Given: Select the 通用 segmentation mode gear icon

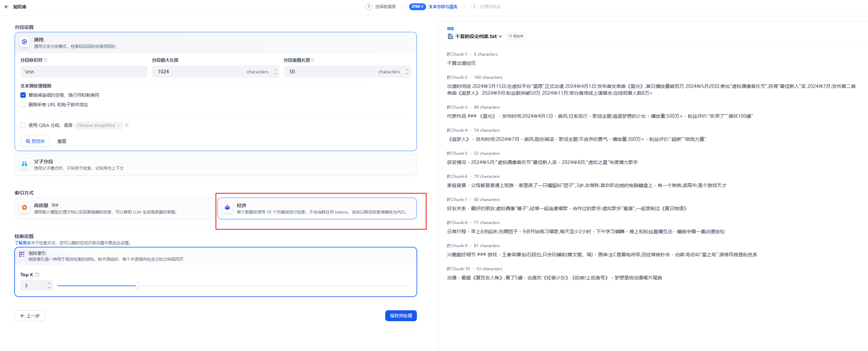Looking at the screenshot, I should point(24,42).
